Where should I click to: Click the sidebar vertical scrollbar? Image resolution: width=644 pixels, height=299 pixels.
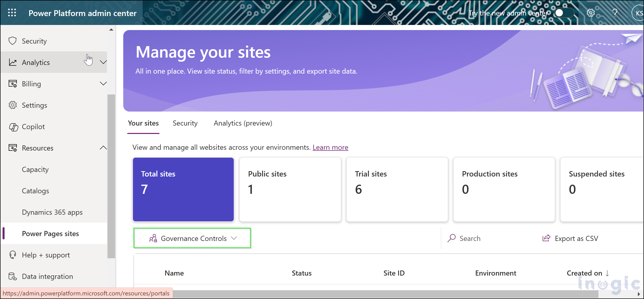(x=111, y=176)
